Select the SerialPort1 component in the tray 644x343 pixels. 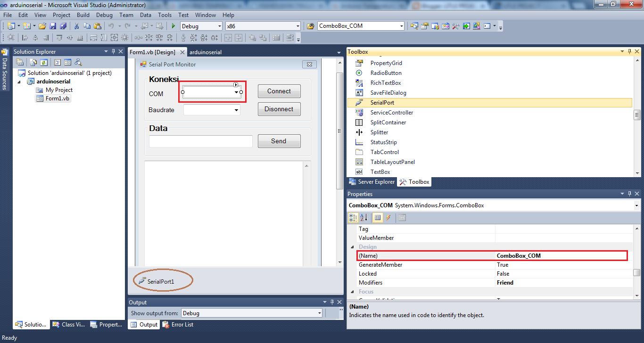[x=157, y=281]
